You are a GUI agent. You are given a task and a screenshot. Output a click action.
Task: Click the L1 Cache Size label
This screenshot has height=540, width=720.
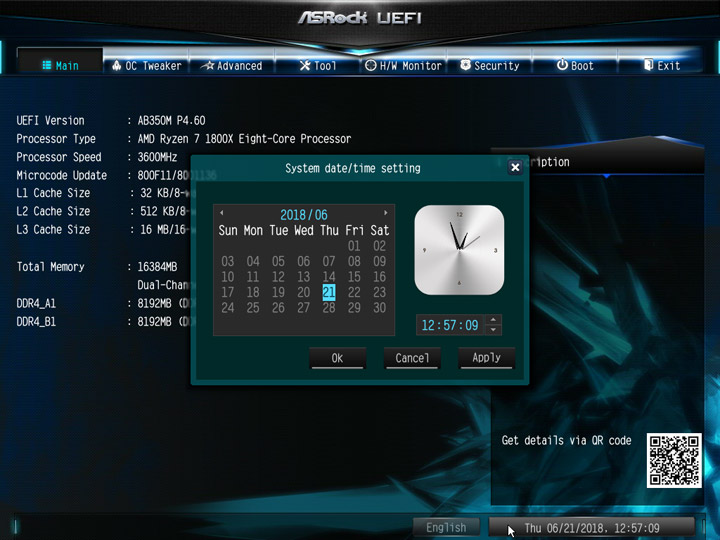tap(53, 193)
